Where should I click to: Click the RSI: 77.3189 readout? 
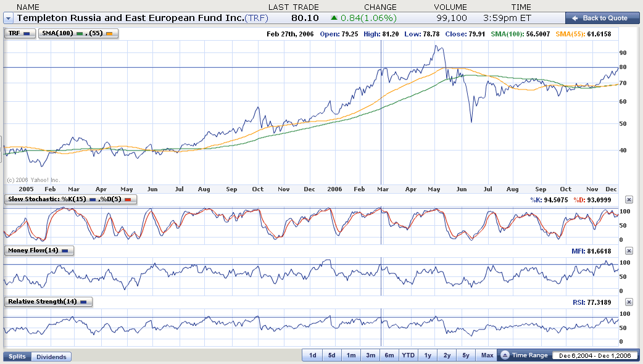point(592,302)
